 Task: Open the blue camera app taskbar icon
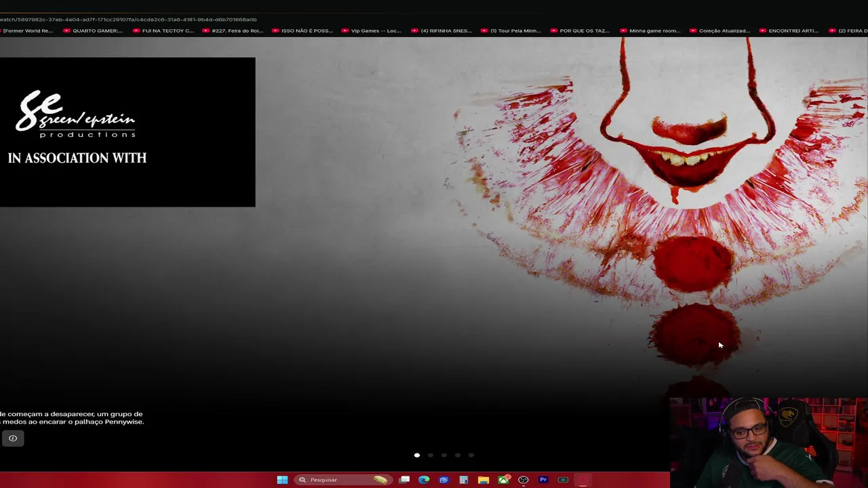pos(443,480)
